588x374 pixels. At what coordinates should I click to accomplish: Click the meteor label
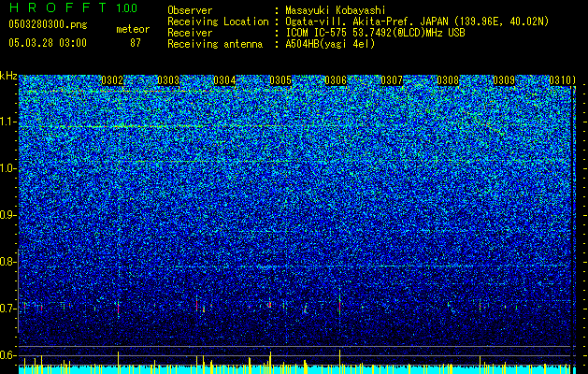tap(133, 29)
